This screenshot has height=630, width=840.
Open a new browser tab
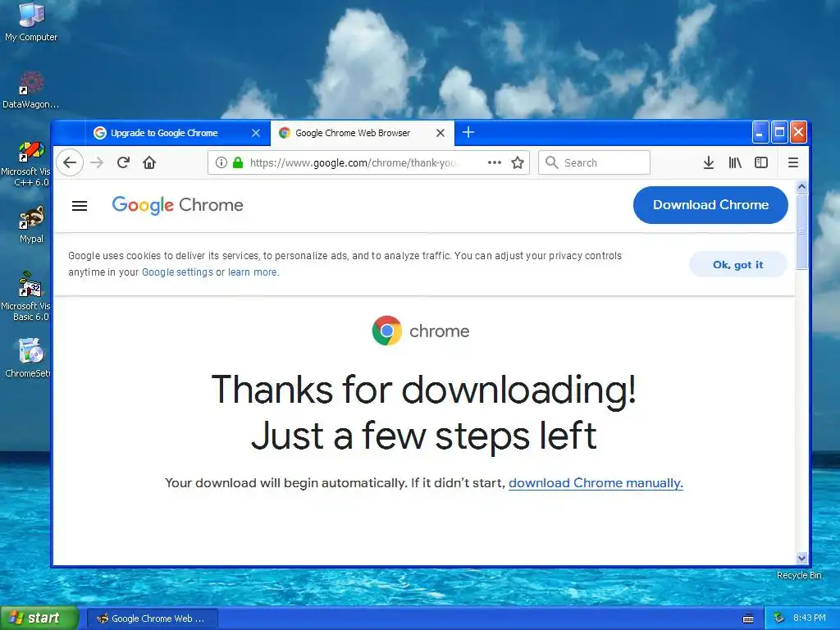(x=468, y=132)
